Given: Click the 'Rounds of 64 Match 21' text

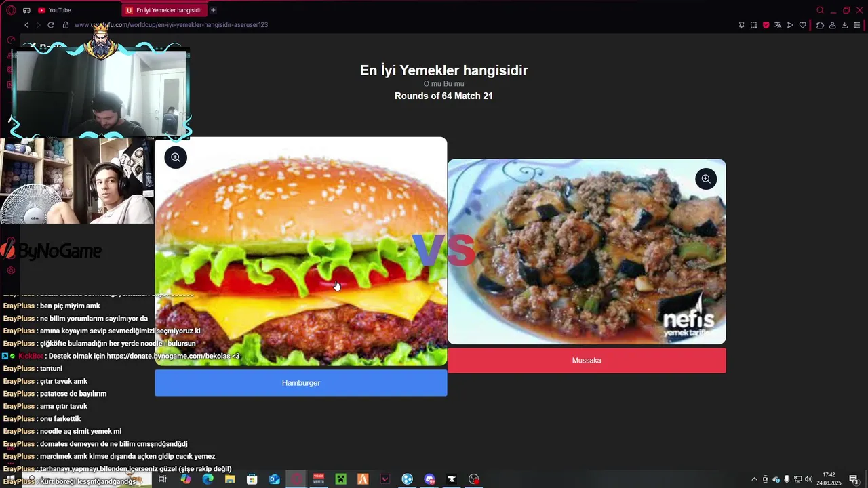Looking at the screenshot, I should click(x=443, y=96).
